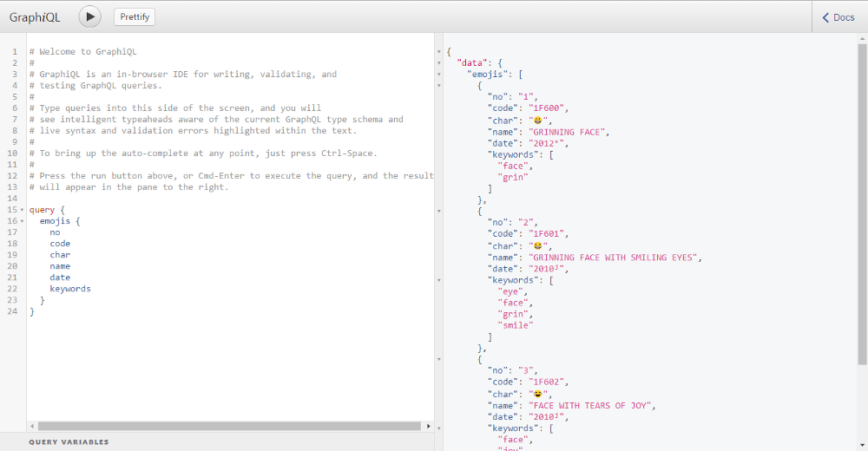This screenshot has height=451, width=868.
Task: Click the Docs chevron arrow icon
Action: (825, 17)
